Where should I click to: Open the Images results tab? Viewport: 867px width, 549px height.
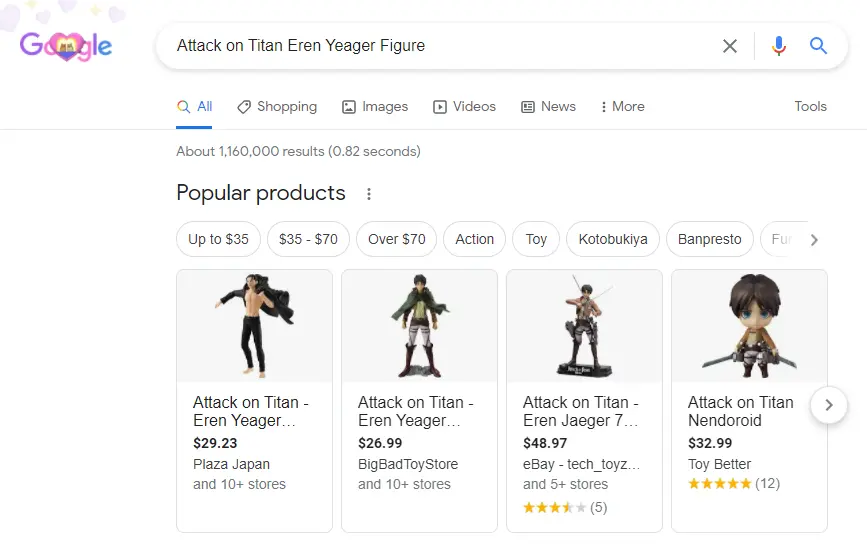pyautogui.click(x=375, y=107)
